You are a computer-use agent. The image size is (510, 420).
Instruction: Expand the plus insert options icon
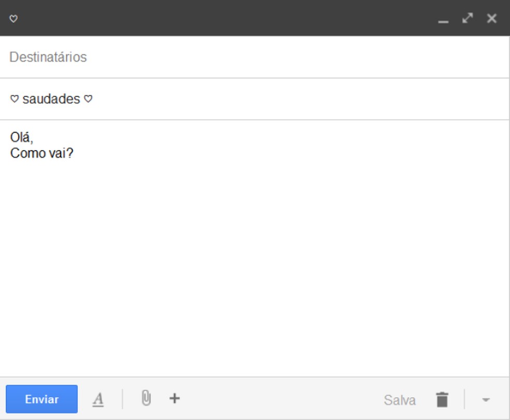[x=175, y=398]
